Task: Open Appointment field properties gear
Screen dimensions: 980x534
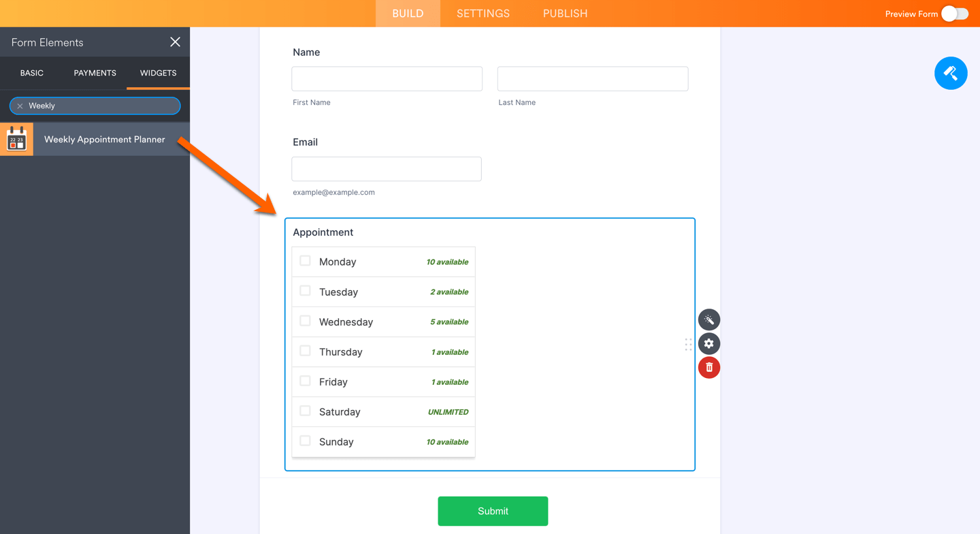Action: pos(709,343)
